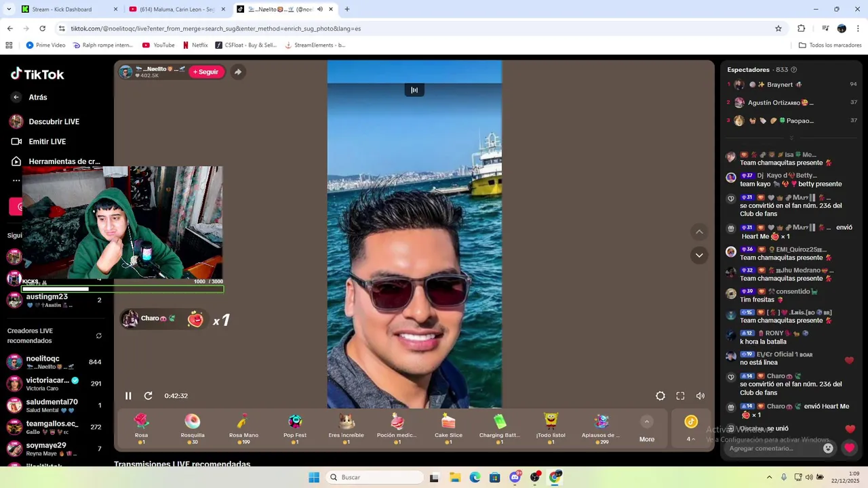Open Todos los marcadores folder
Viewport: 868px width, 488px height.
pos(830,45)
